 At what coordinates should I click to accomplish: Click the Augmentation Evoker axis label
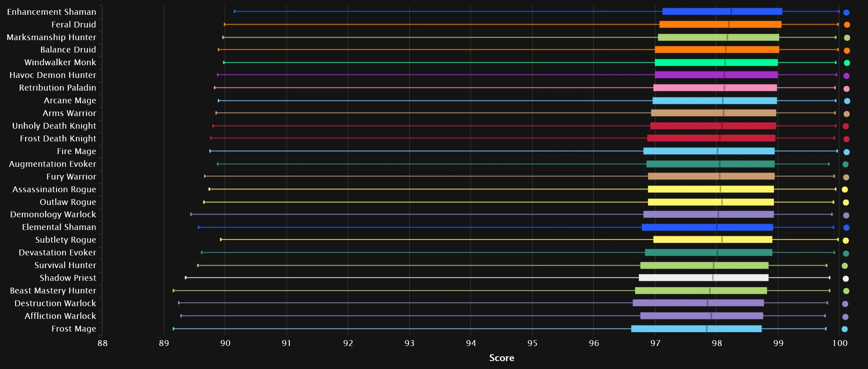click(53, 164)
